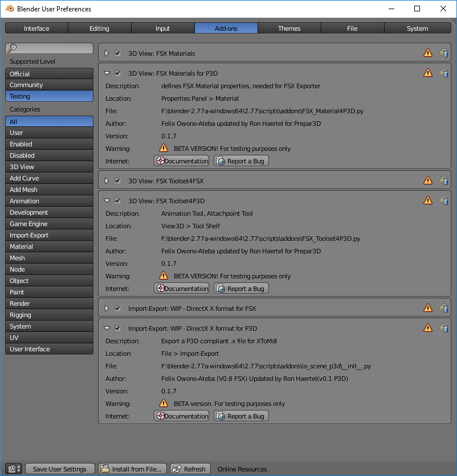This screenshot has height=476, width=457.
Task: Click the warning icon on FSX Toolset4P3D header
Action: click(428, 200)
